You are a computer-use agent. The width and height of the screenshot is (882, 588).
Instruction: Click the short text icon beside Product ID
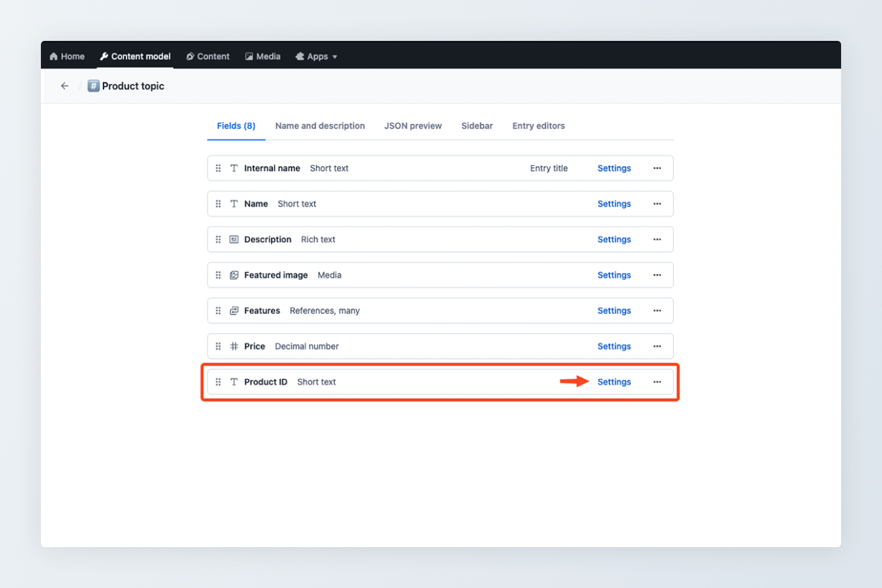[x=234, y=382]
